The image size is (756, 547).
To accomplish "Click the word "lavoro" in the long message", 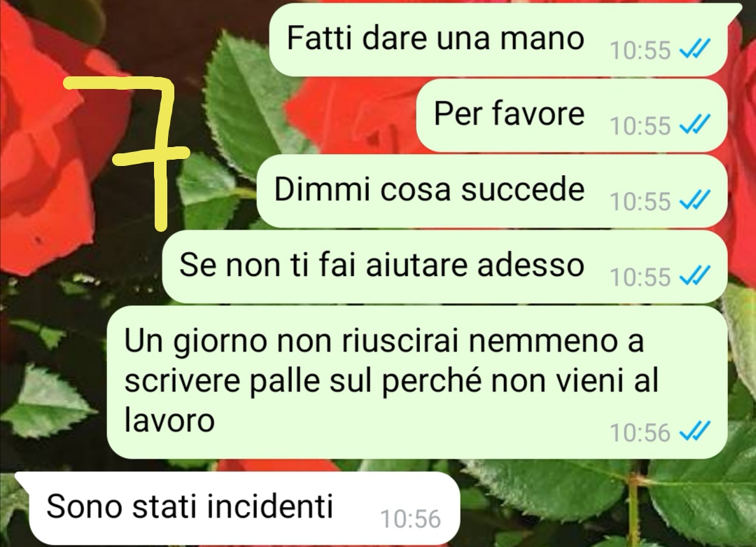I will tap(169, 420).
